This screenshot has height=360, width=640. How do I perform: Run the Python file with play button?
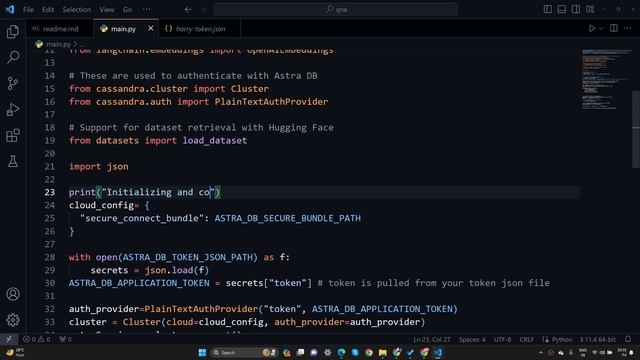coord(592,29)
